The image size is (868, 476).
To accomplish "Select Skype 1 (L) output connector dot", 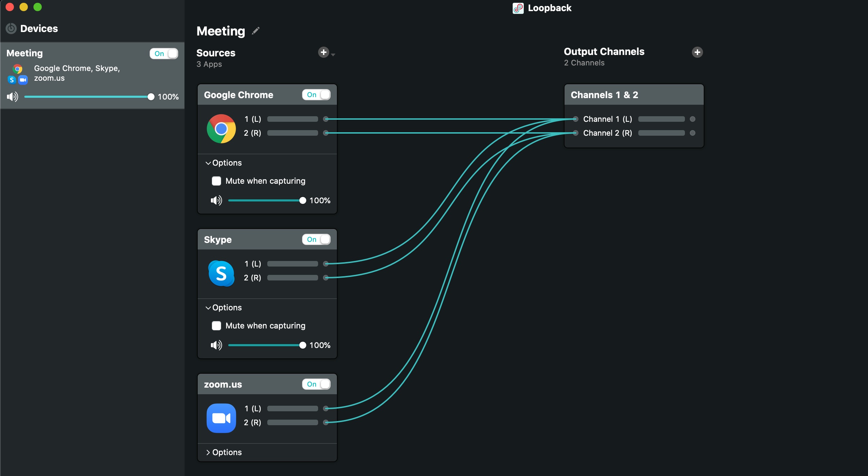I will click(x=326, y=264).
